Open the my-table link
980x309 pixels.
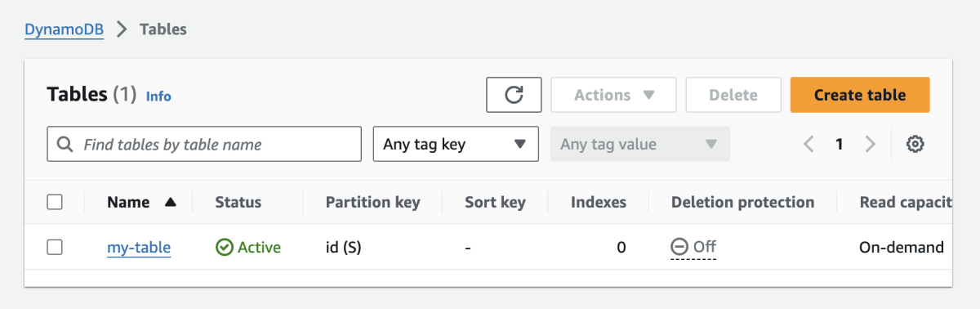pos(139,247)
